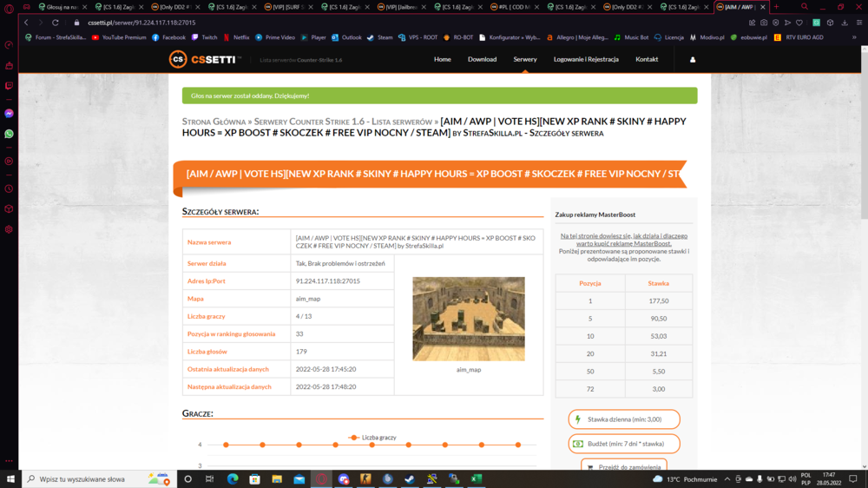Click the Windows Start button
The width and height of the screenshot is (868, 488).
click(10, 479)
